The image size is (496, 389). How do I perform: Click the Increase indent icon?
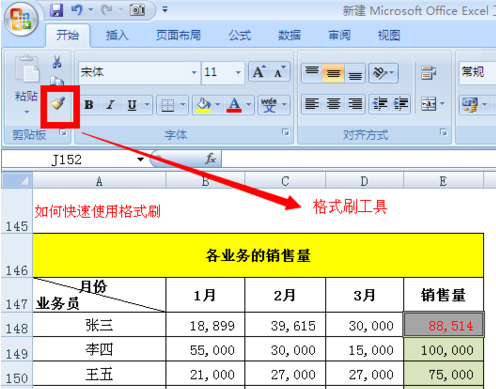tap(400, 104)
